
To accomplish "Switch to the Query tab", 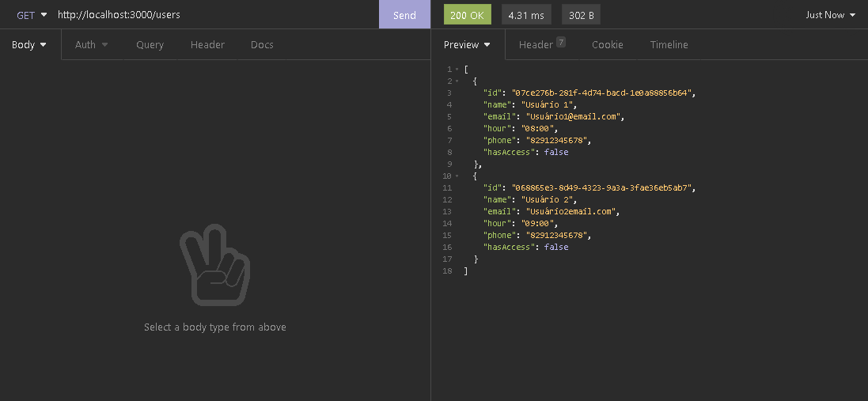I will point(150,45).
